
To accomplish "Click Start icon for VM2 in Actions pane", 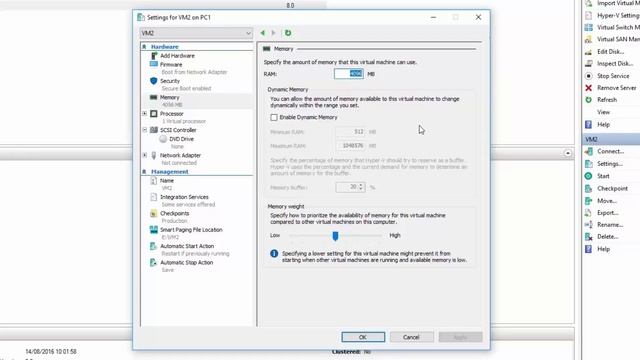I will [588, 176].
